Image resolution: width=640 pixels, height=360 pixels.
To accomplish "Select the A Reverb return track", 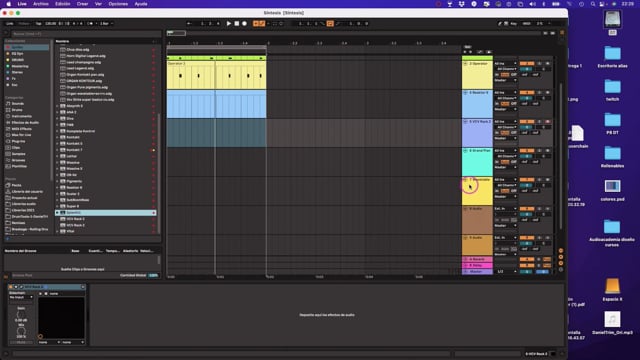I will 477,259.
